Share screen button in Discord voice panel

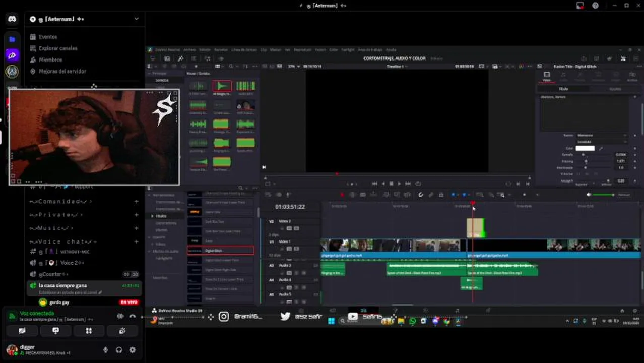click(x=55, y=331)
